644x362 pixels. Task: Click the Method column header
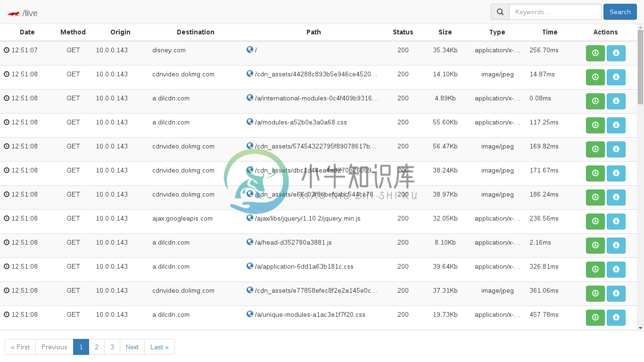[73, 32]
